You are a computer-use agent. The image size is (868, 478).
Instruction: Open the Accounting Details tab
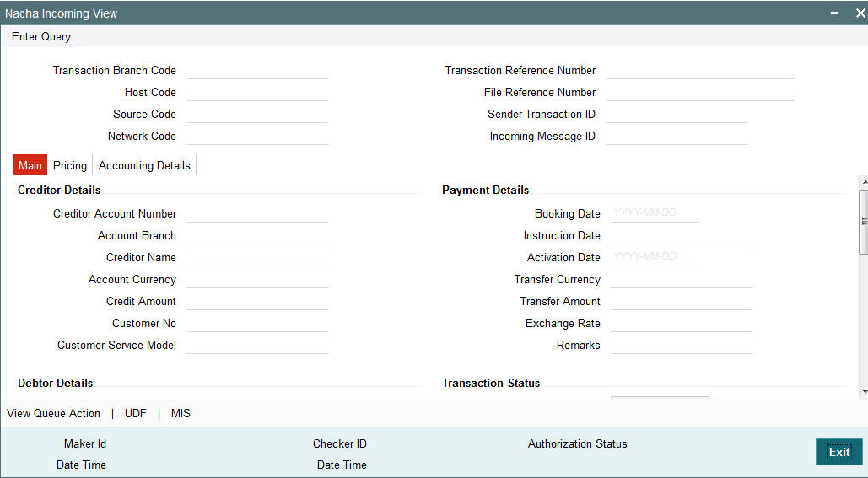coord(144,165)
